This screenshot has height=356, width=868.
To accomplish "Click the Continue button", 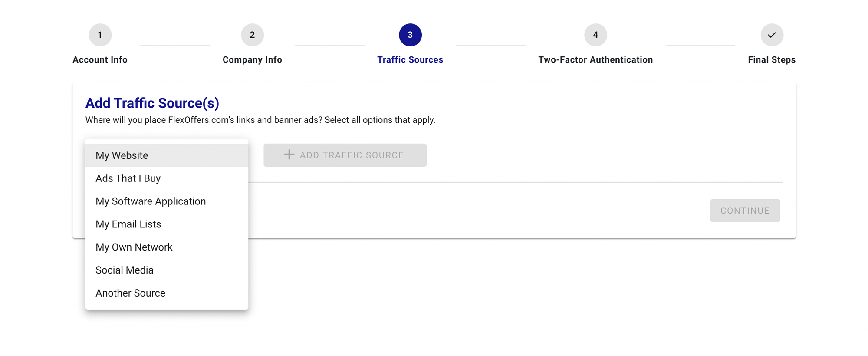I will pyautogui.click(x=745, y=211).
